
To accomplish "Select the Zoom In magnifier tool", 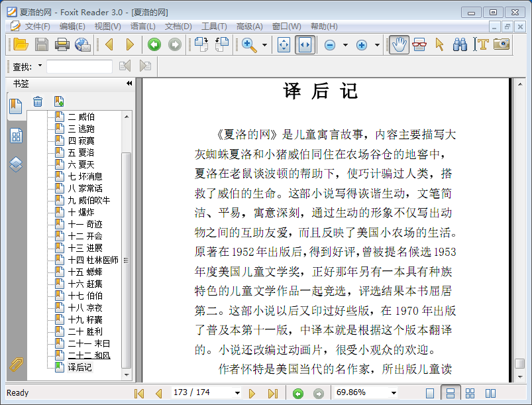I will coord(249,44).
